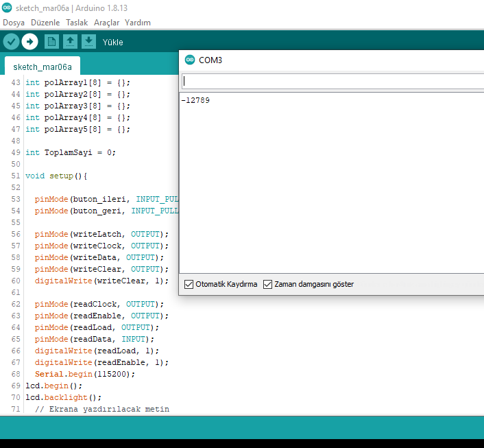Click the void setup() line in the editor
This screenshot has height=448, width=484.
(56, 176)
